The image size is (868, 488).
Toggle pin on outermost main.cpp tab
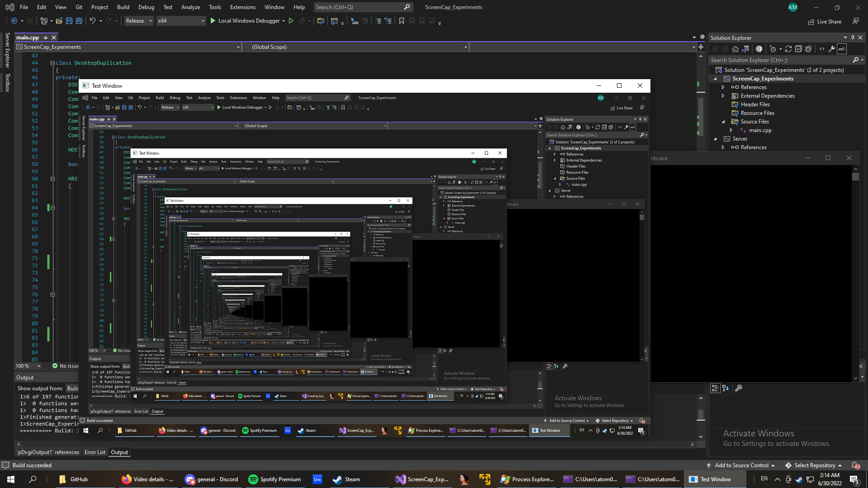point(45,38)
